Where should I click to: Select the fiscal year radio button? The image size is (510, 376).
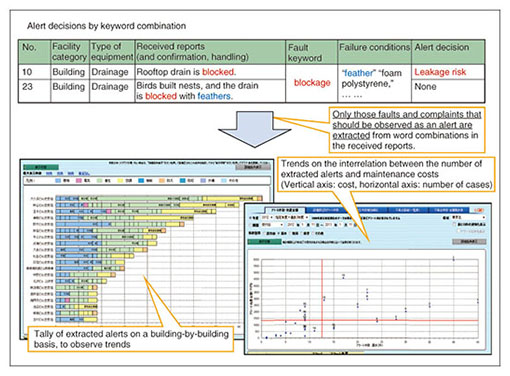coord(251,218)
